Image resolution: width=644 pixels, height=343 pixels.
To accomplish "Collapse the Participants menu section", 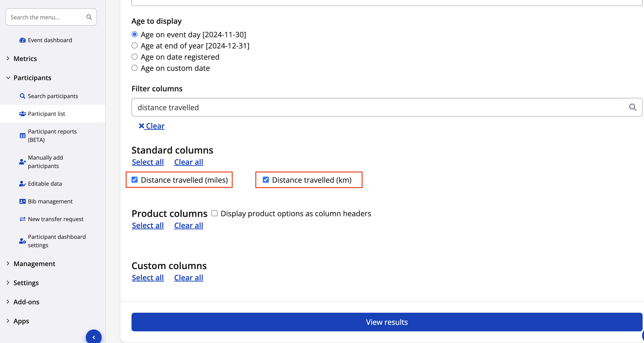I will click(x=32, y=78).
